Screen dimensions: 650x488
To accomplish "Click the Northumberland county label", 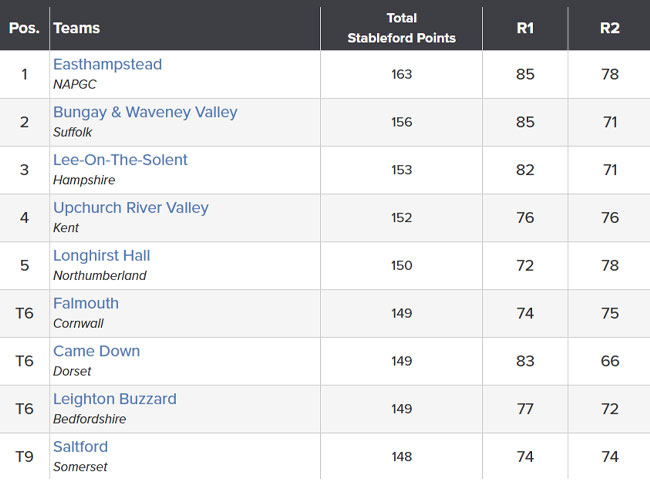I will click(99, 275).
